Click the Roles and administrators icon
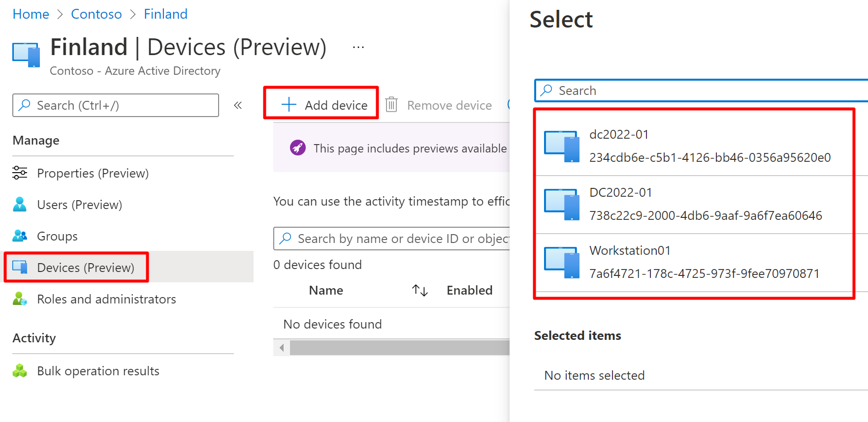The height and width of the screenshot is (422, 868). click(x=20, y=299)
